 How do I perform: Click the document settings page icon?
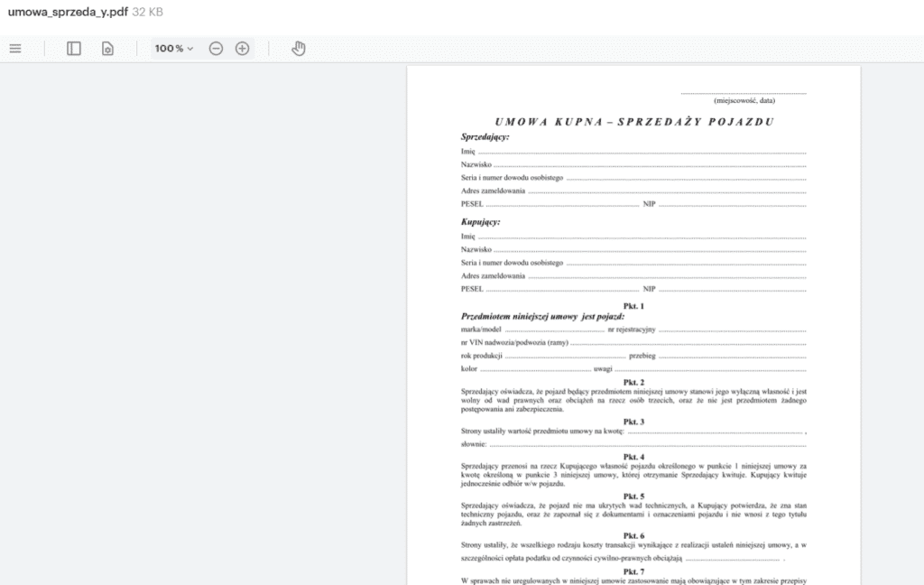click(107, 49)
